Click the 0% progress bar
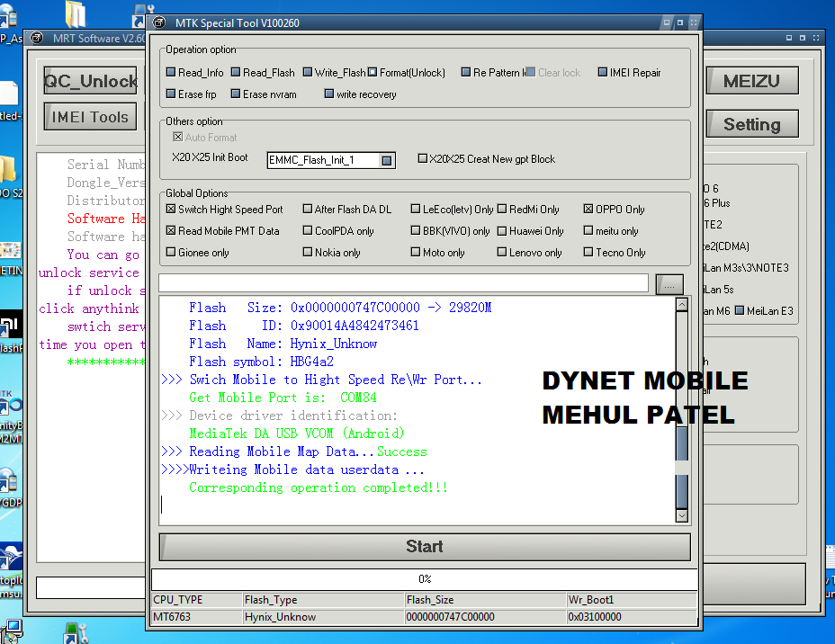 pyautogui.click(x=425, y=579)
